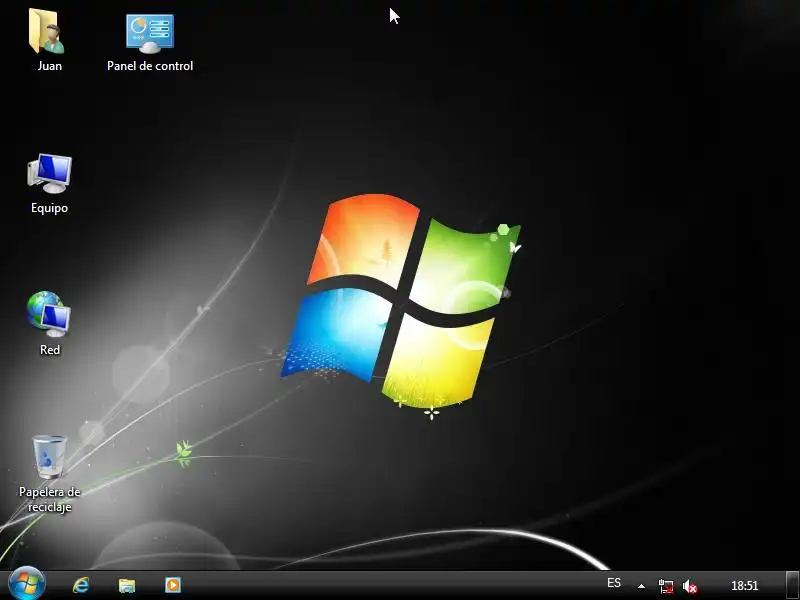Open the Windows Start menu orb

[x=27, y=584]
